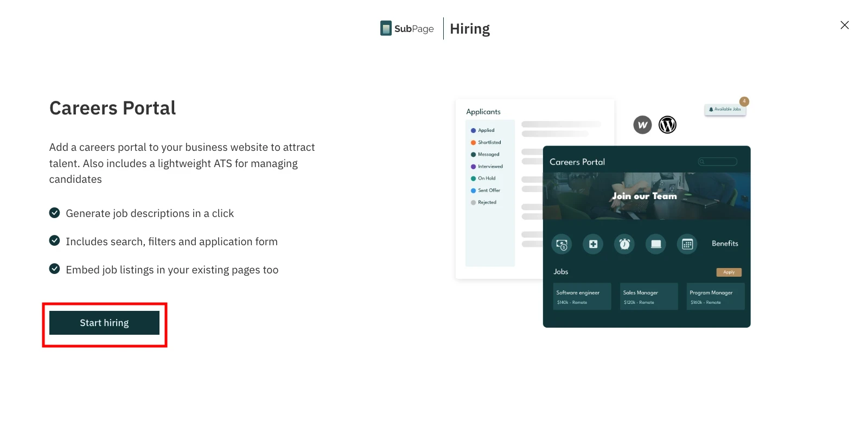Click the Program Manager job card
The image size is (868, 440).
tap(716, 296)
